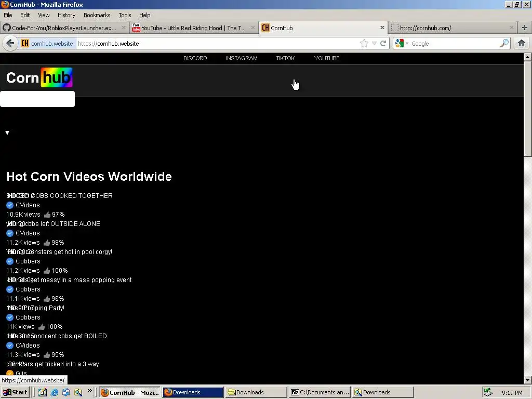Launch Internet Explorer from quick launch
This screenshot has height=399, width=532.
(x=54, y=393)
